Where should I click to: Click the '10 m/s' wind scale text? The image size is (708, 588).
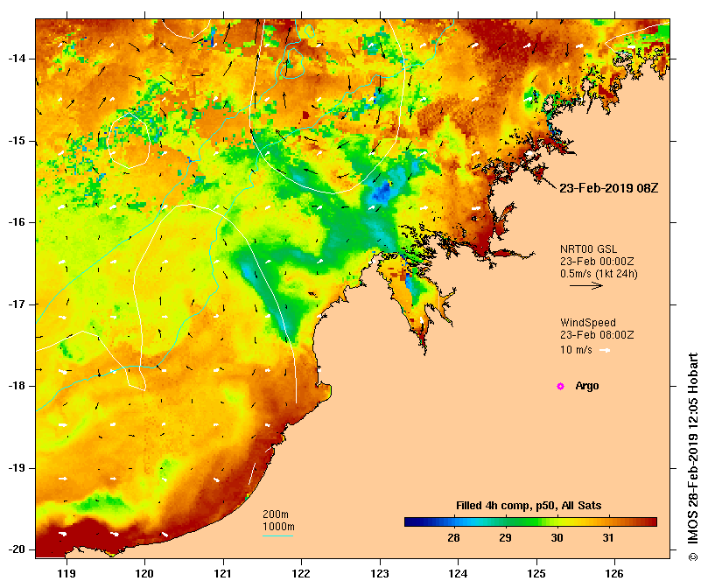[576, 350]
